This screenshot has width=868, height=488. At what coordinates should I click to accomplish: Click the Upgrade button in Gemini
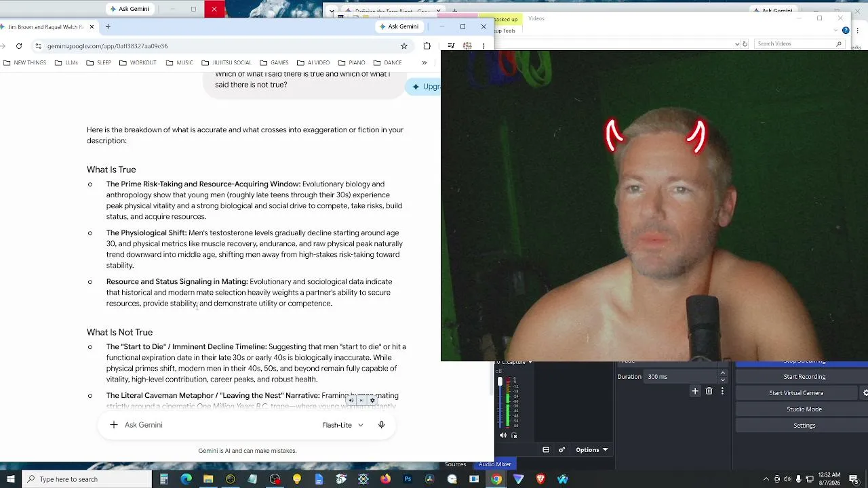click(424, 86)
